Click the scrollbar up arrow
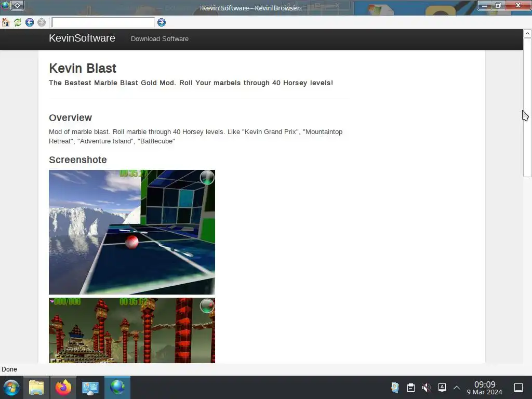532x399 pixels. point(527,34)
